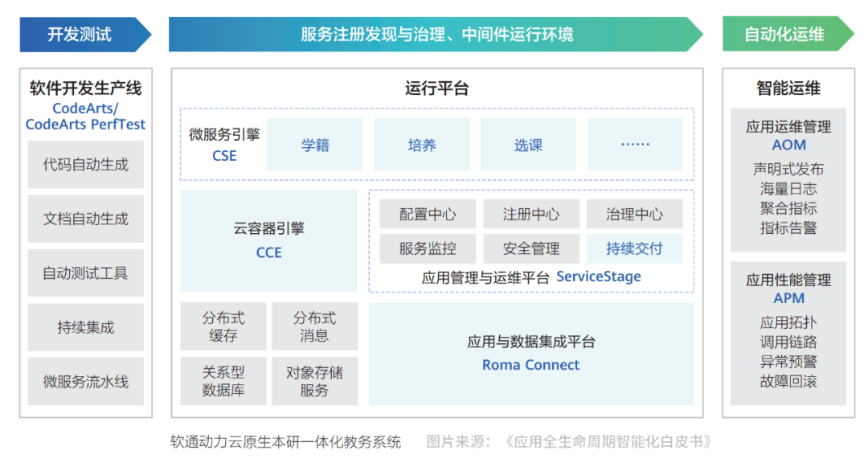The height and width of the screenshot is (463, 868).
Task: Select the 持续集成 box
Action: click(86, 327)
